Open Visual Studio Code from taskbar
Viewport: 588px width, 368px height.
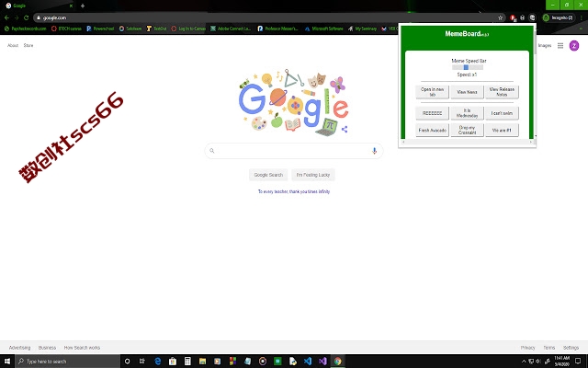(308, 362)
